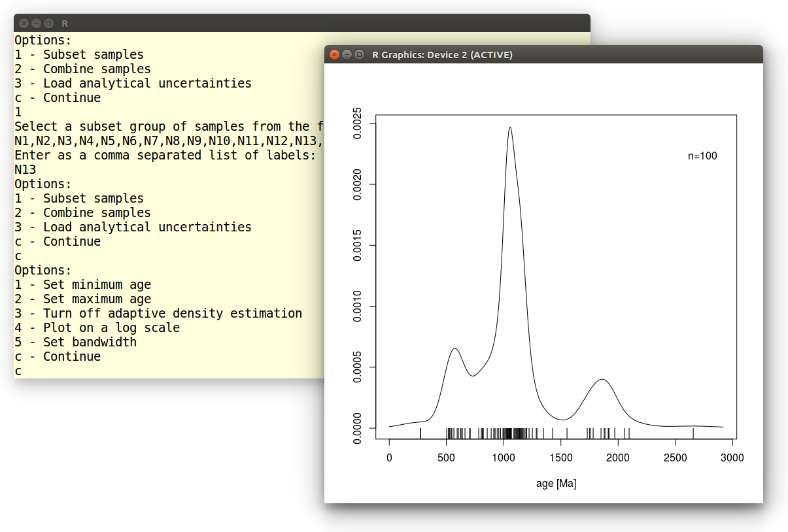Screen dimensions: 788x532
Task: Click the 'Set bandwidth' option text
Action: point(75,342)
